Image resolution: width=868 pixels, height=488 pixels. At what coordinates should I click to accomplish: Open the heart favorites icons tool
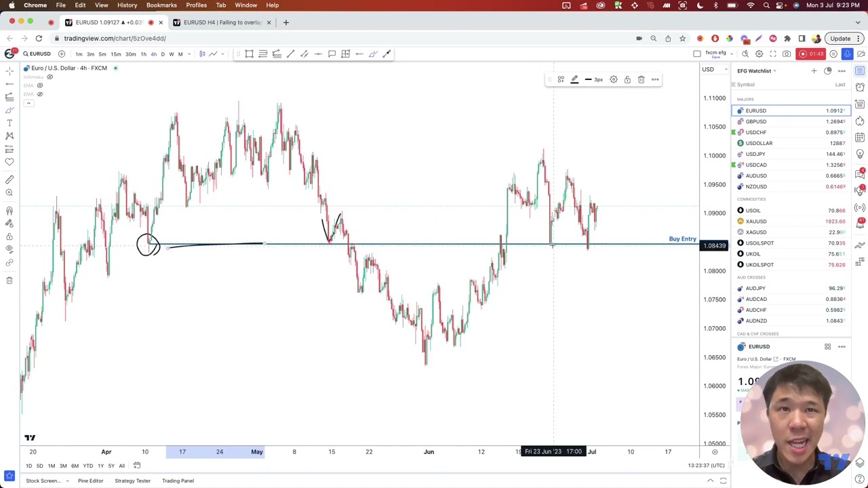coord(9,161)
